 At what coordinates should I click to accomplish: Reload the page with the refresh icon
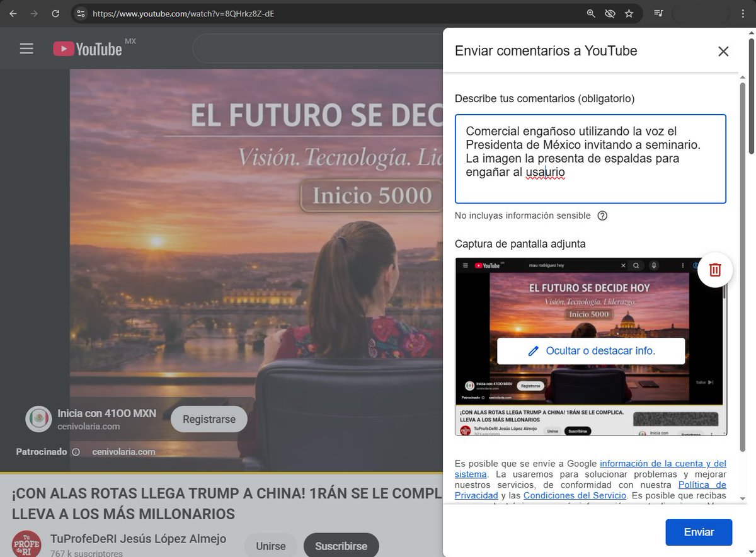click(x=55, y=13)
